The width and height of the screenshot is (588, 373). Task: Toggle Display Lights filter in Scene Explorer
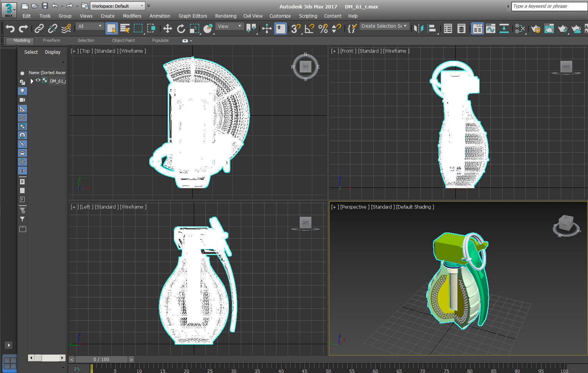pyautogui.click(x=22, y=91)
